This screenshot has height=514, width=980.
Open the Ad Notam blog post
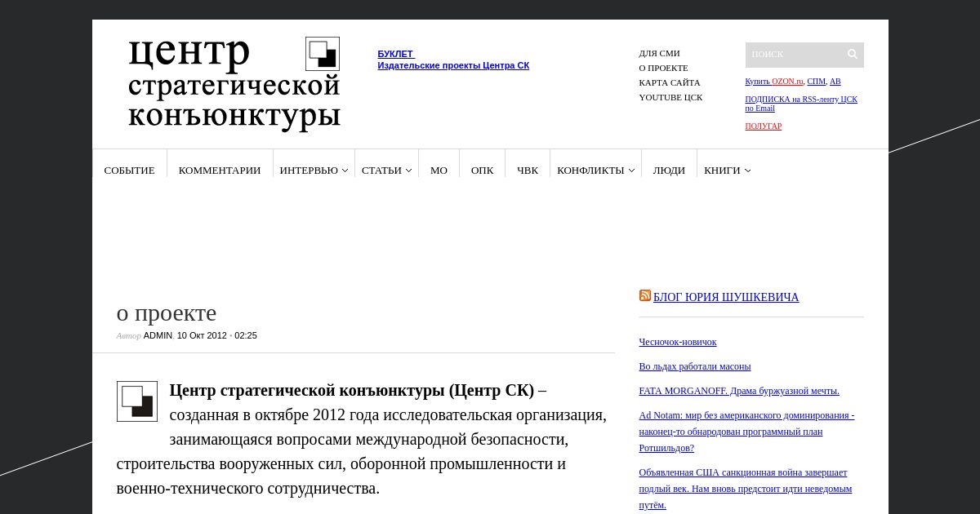(746, 432)
